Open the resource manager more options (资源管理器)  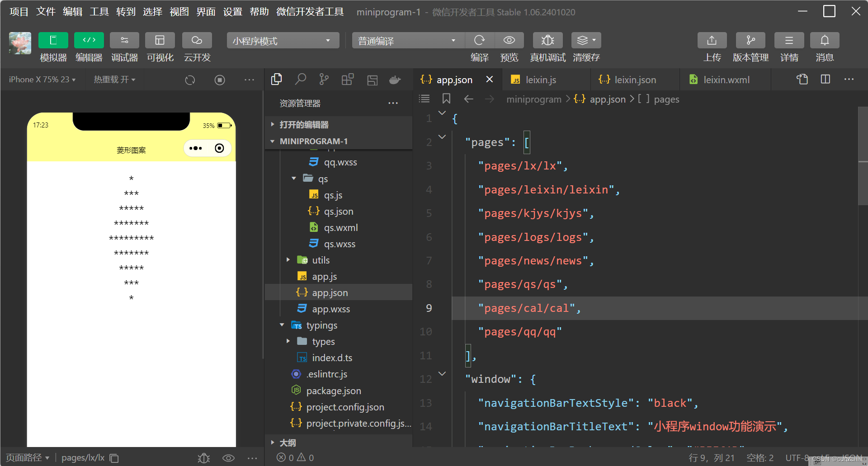coord(393,103)
